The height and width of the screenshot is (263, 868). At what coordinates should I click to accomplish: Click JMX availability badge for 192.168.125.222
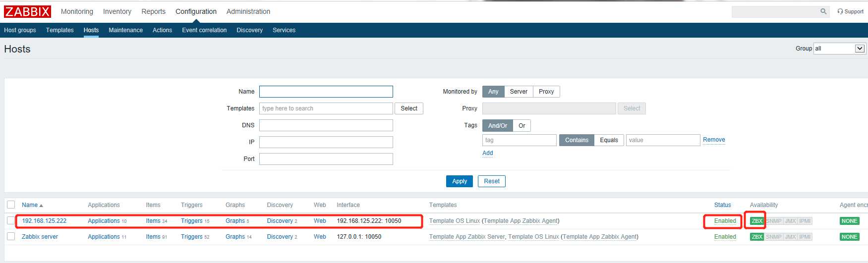tap(791, 221)
